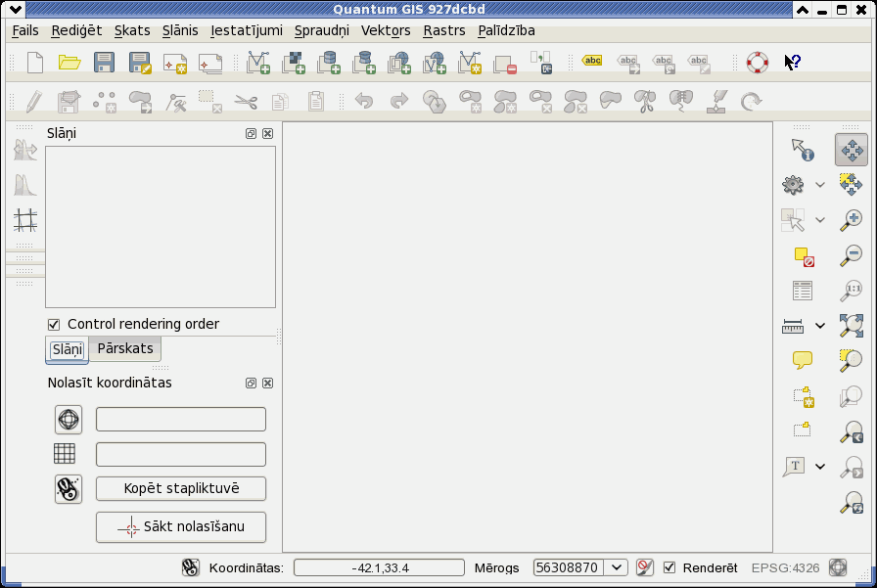Save project with the floppy disk icon
This screenshot has width=877, height=588.
(104, 63)
